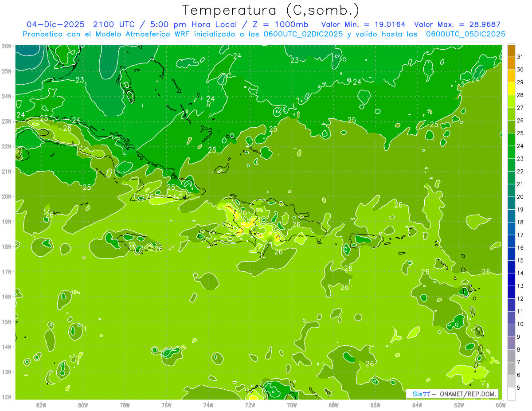Click the orange swatch between 30 and 31
Screen dimensions: 532x411
tap(511, 63)
